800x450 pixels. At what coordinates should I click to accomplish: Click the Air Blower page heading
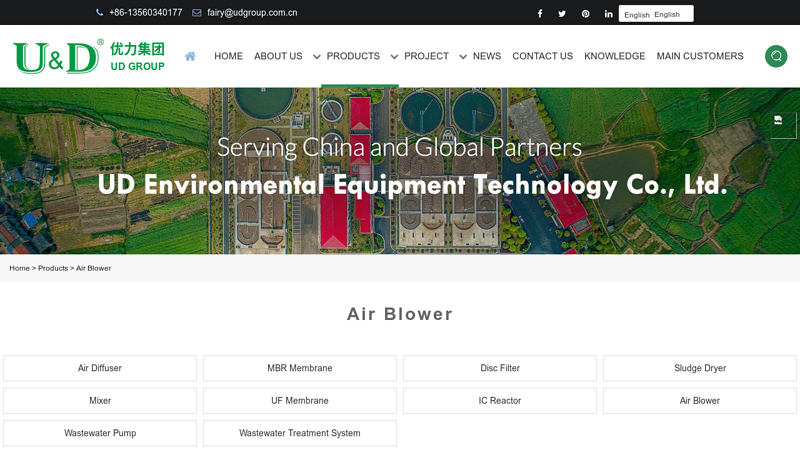point(400,314)
